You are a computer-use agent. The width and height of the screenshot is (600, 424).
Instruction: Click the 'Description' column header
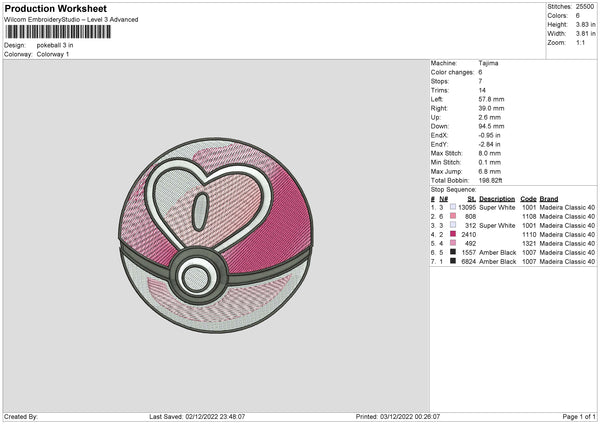497,199
